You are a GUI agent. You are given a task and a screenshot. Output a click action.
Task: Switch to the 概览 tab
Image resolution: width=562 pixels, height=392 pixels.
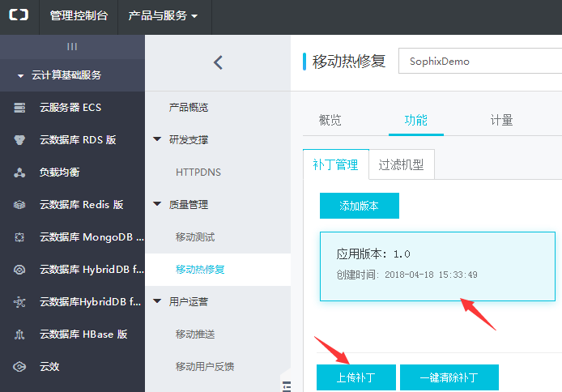tap(330, 120)
